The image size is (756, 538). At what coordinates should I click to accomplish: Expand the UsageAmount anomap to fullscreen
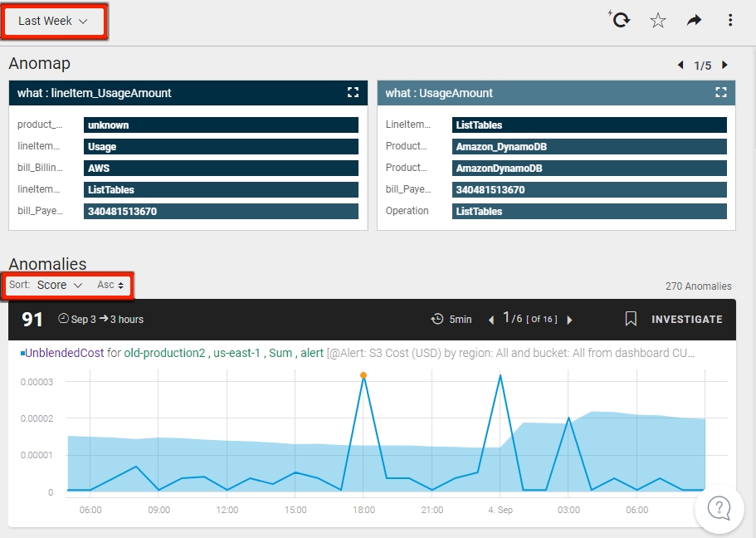pyautogui.click(x=721, y=93)
